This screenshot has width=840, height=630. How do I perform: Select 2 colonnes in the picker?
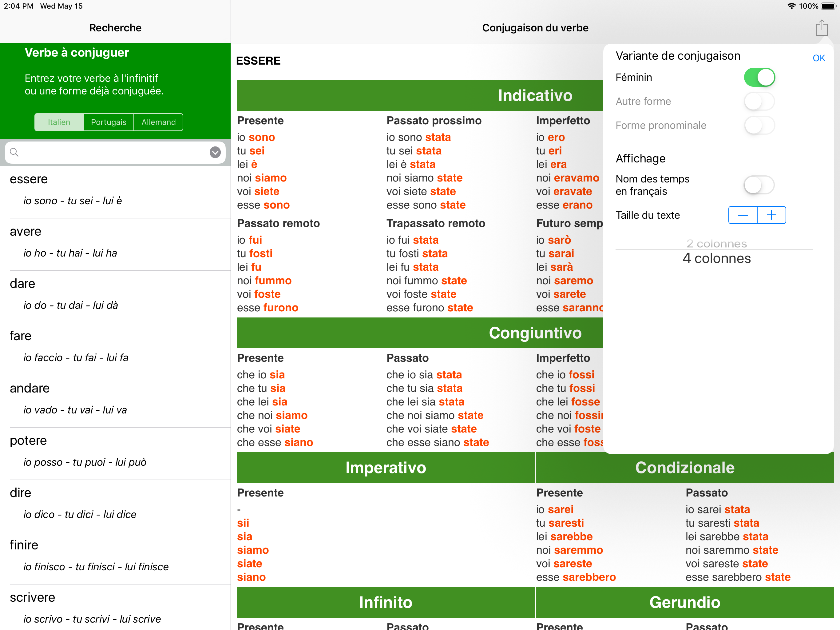tap(716, 244)
